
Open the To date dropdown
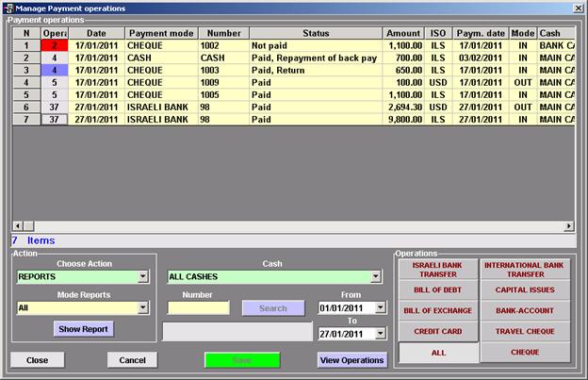point(381,333)
